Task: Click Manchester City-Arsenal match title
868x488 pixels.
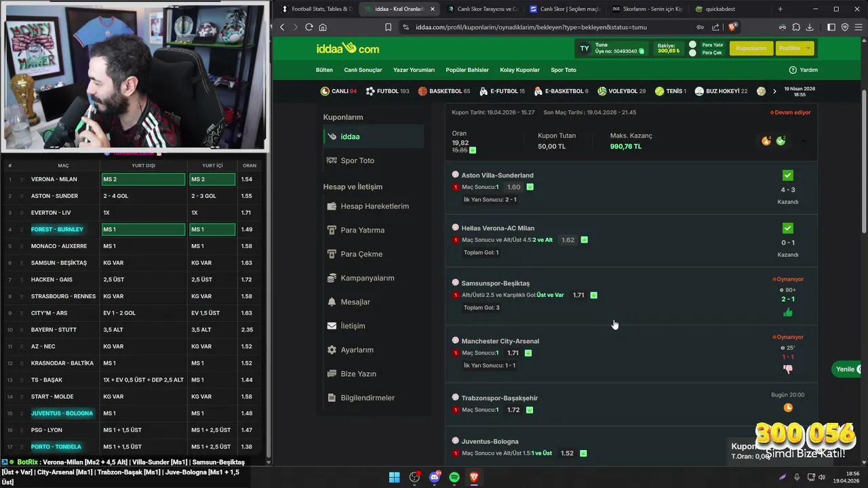Action: coord(500,341)
